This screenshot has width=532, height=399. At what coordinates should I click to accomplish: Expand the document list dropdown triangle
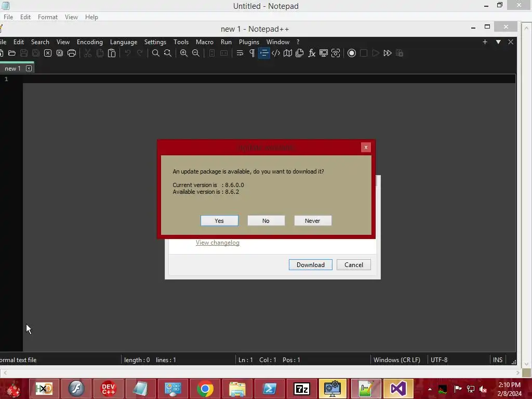click(x=498, y=42)
